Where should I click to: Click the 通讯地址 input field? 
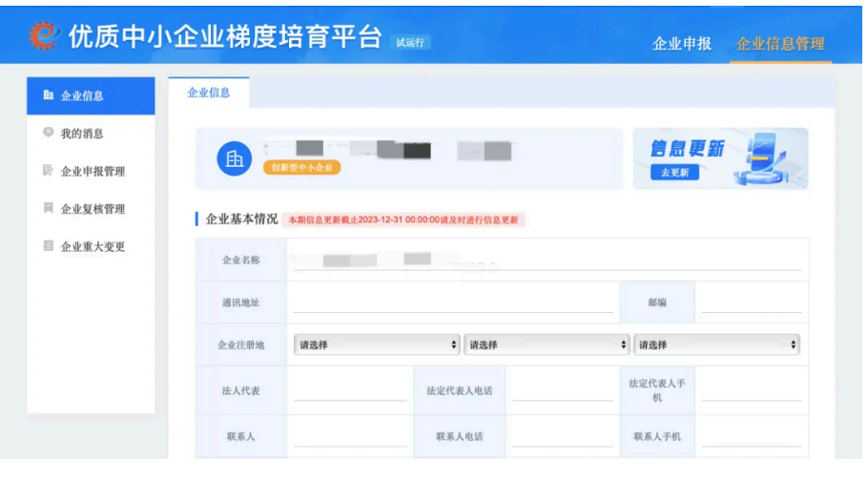point(453,302)
